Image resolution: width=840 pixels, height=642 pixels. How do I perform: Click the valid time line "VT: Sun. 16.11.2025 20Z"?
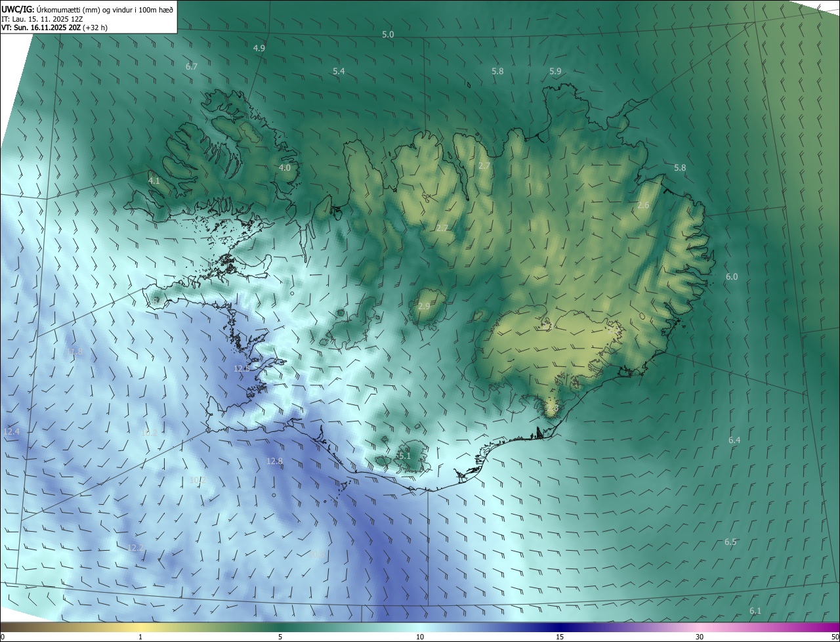tap(41, 28)
